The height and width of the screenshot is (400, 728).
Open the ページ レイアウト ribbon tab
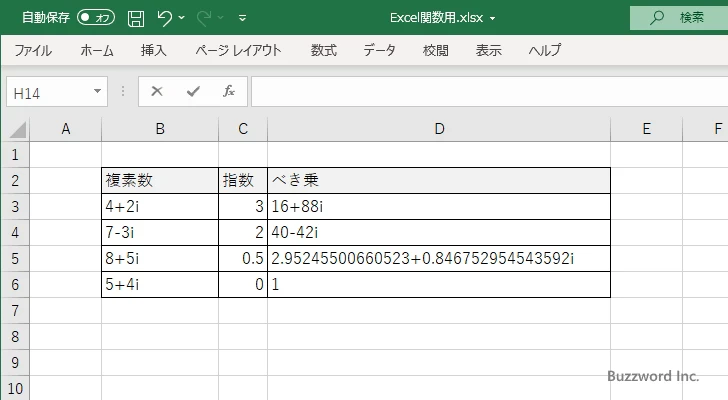click(x=238, y=50)
